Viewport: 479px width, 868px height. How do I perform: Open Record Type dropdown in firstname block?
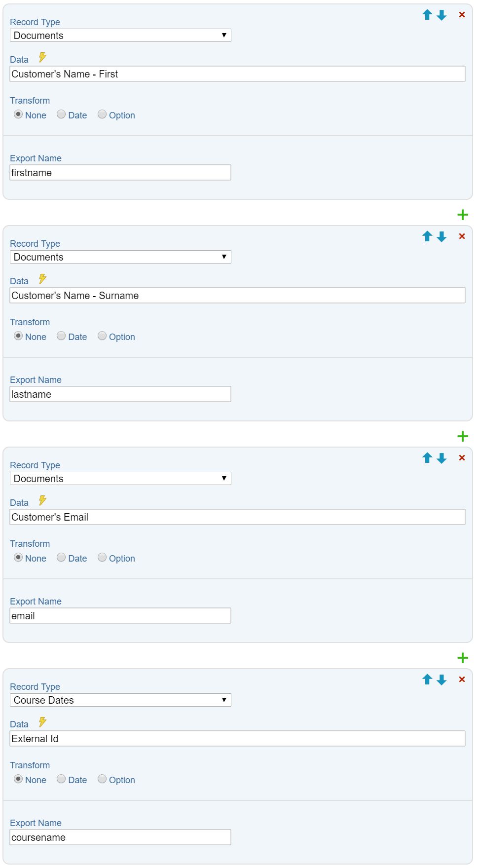point(120,36)
